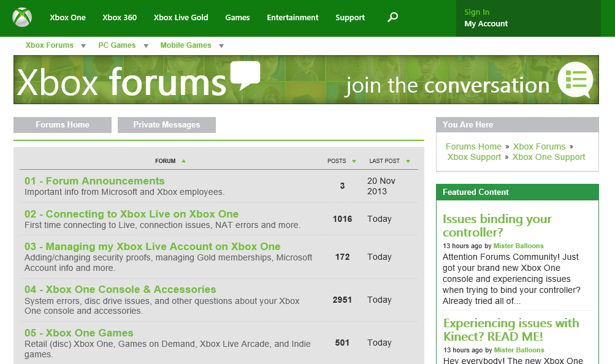Viewport: 615px width, 364px height.
Task: Open Private Messages
Action: tap(167, 124)
